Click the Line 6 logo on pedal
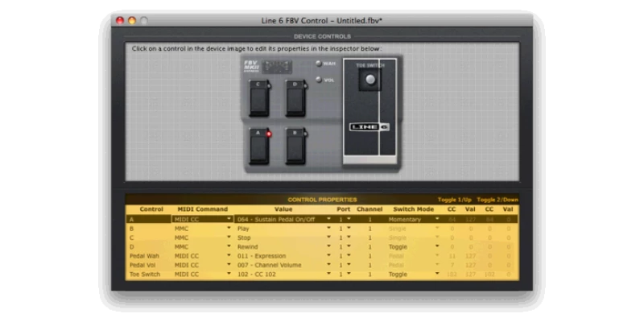The height and width of the screenshot is (322, 644). click(x=369, y=127)
